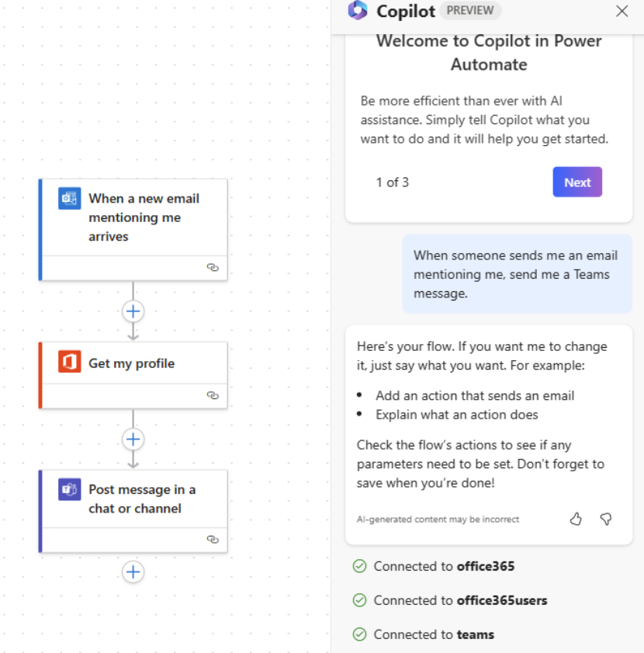Click the green check next to office365
The height and width of the screenshot is (653, 644).
[359, 566]
